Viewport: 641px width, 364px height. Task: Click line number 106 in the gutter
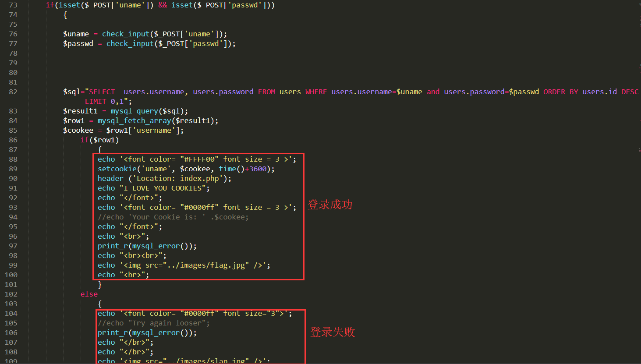click(x=11, y=333)
